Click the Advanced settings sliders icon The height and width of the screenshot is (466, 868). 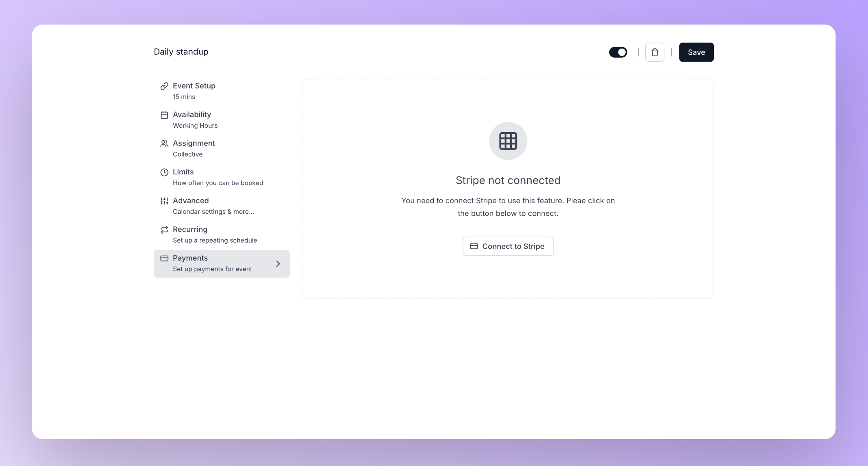pyautogui.click(x=164, y=201)
